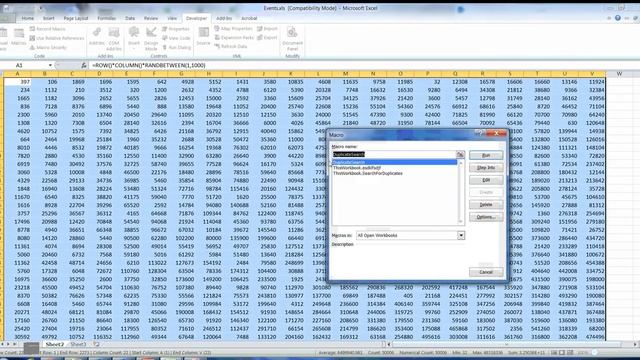Toggle Design Mode in Controls group
Viewport: 640px width, 360px height.
pos(151,38)
